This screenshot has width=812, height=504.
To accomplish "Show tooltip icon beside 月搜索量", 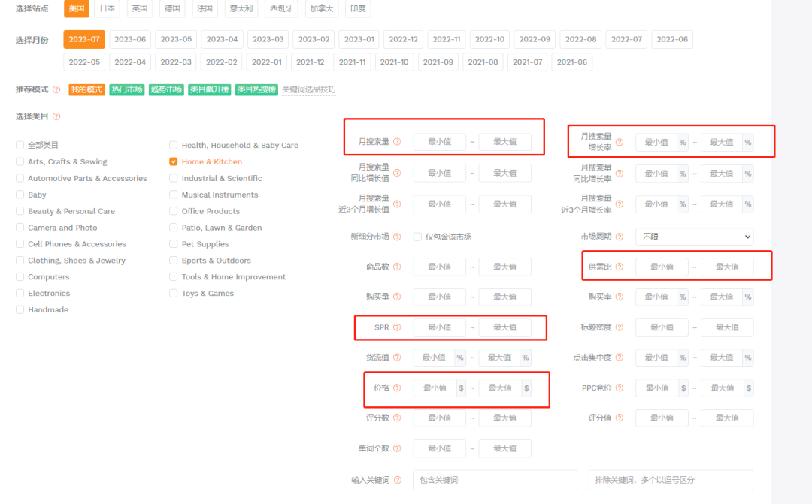I will click(397, 142).
